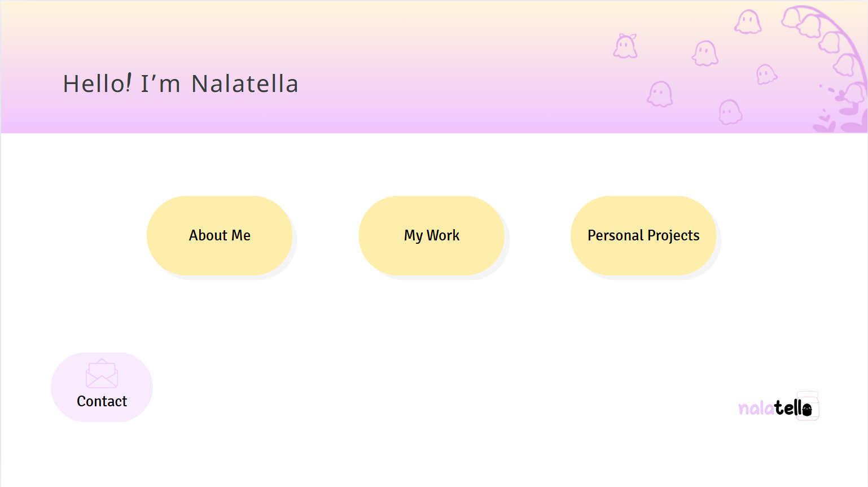Select the ghost in the middle of the ghost cluster
868x487 pixels.
[x=705, y=54]
